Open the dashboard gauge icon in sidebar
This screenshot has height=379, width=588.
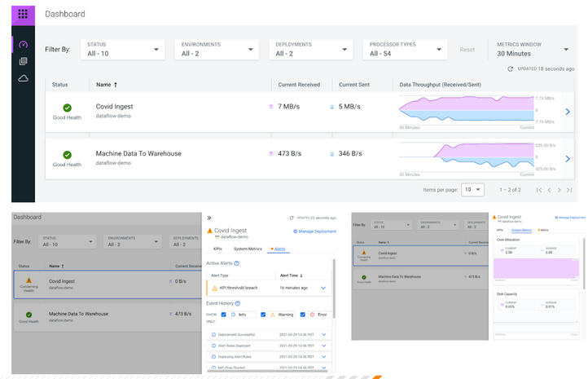tap(23, 44)
